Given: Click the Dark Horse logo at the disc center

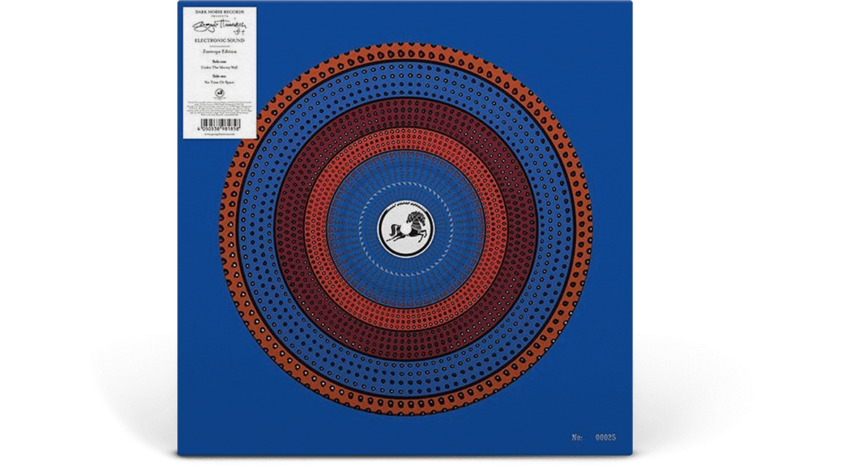Looking at the screenshot, I should (405, 229).
